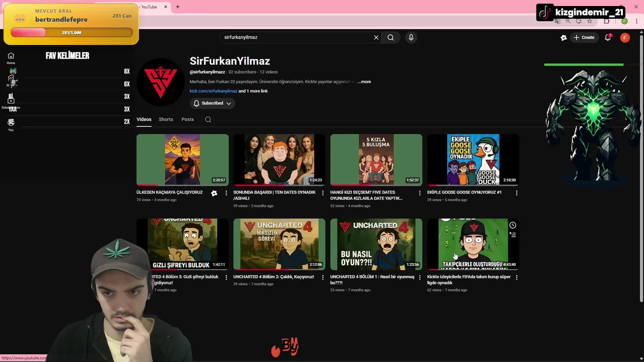The width and height of the screenshot is (644, 362).
Task: Play the 5 KIZLA 5 BULUŞMA thumbnail
Action: coord(376,159)
